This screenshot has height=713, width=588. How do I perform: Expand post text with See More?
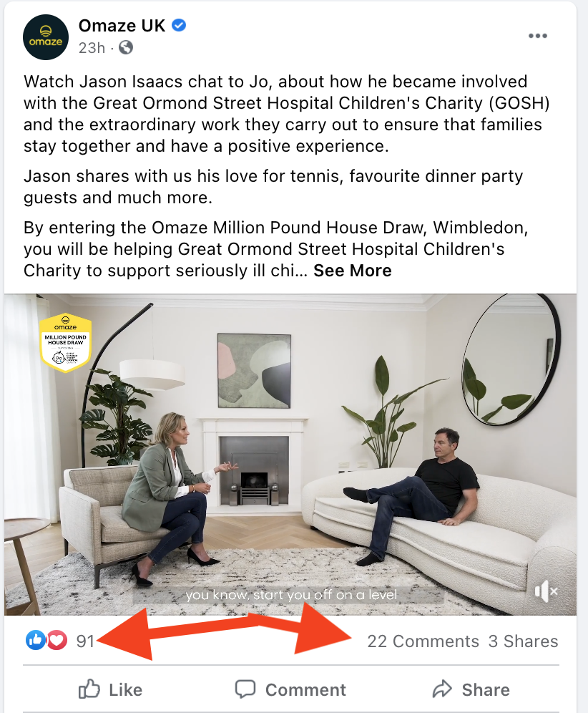352,271
